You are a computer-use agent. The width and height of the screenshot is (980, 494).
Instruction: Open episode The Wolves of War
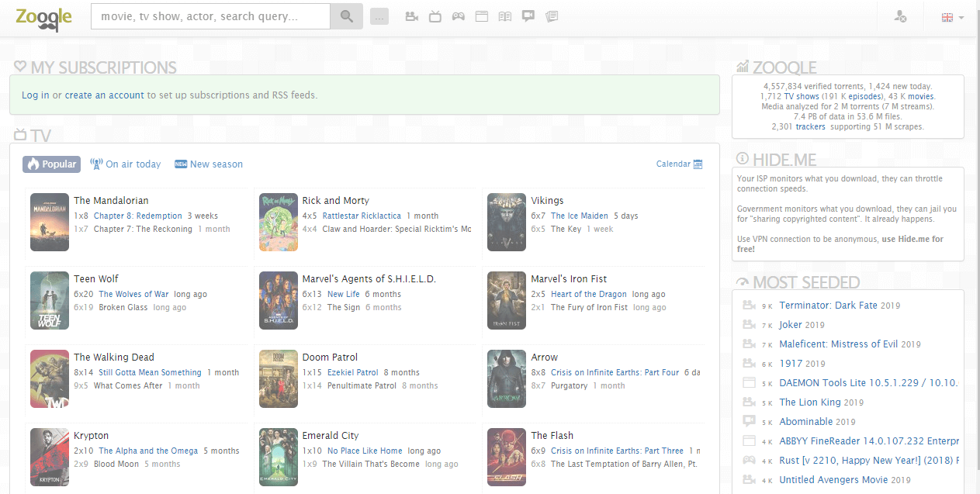pyautogui.click(x=133, y=294)
